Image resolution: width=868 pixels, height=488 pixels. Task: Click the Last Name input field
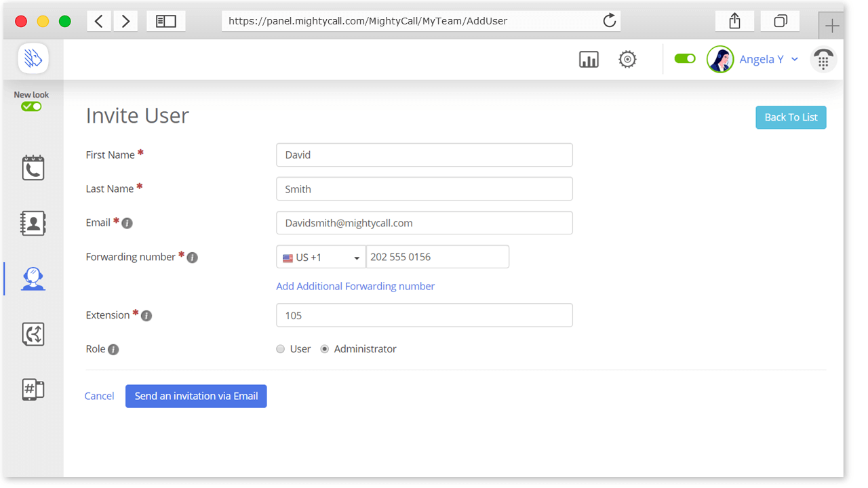[x=425, y=188]
